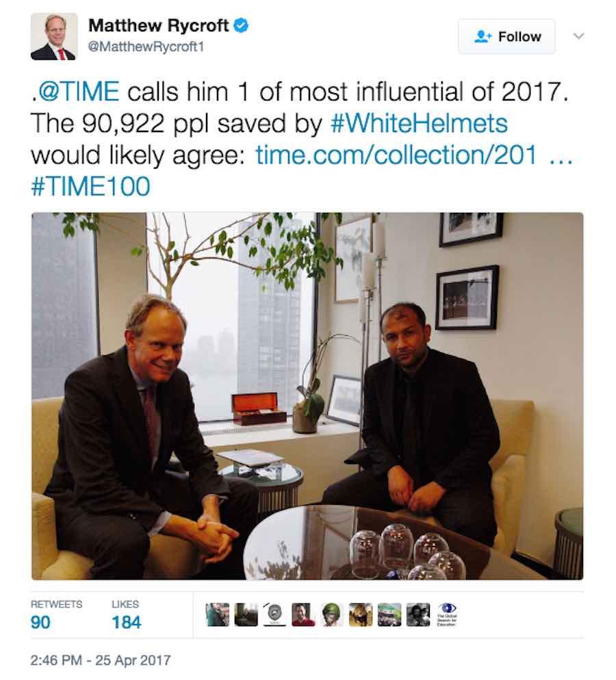Click the blue verified badge icon
Screen dimensions: 616x680
click(x=241, y=25)
